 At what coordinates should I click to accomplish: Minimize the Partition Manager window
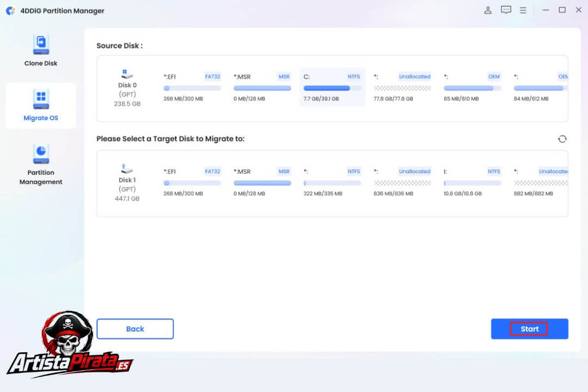[546, 10]
